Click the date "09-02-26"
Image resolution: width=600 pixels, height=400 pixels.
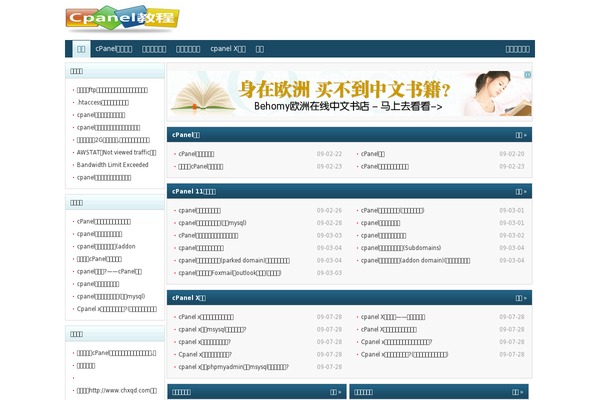pyautogui.click(x=329, y=211)
